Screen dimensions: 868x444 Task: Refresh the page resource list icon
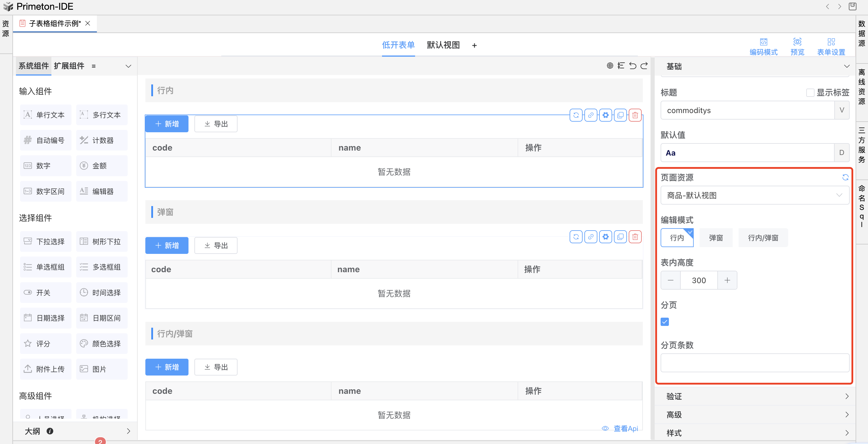tap(845, 177)
